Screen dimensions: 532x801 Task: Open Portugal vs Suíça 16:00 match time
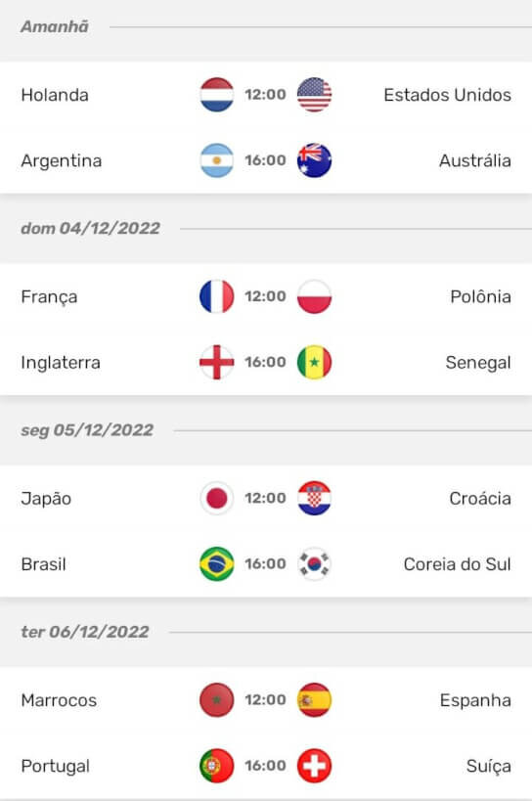pyautogui.click(x=265, y=765)
